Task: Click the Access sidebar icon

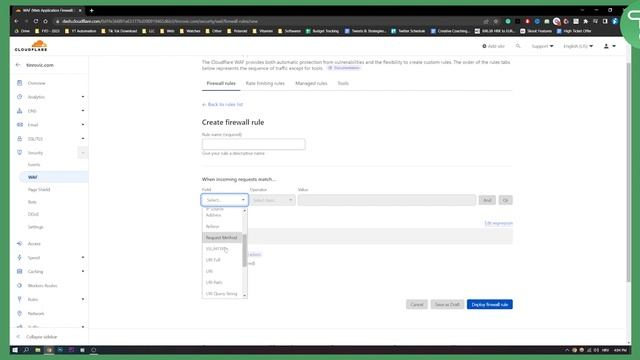Action: (x=20, y=243)
